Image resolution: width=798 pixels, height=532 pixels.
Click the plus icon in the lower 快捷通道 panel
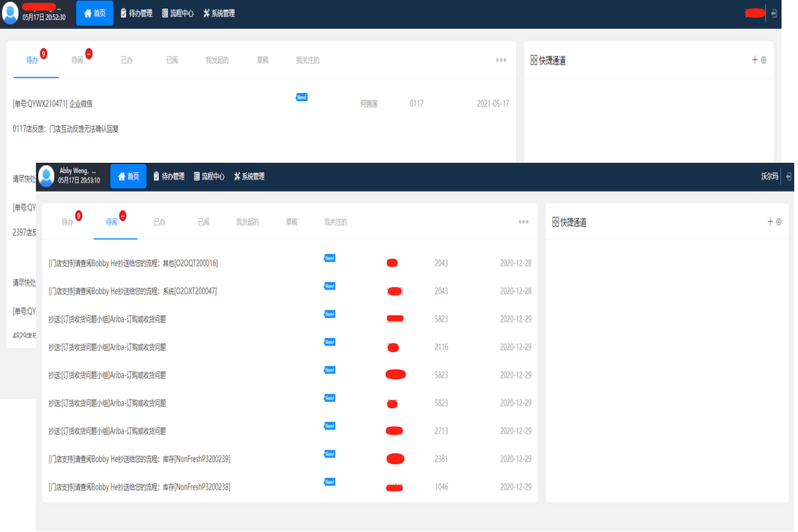point(770,221)
